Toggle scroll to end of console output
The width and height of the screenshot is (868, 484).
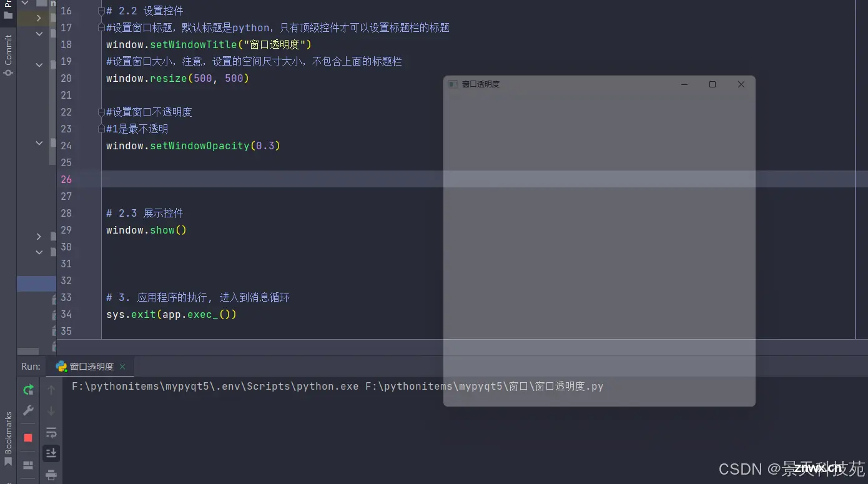pyautogui.click(x=51, y=453)
